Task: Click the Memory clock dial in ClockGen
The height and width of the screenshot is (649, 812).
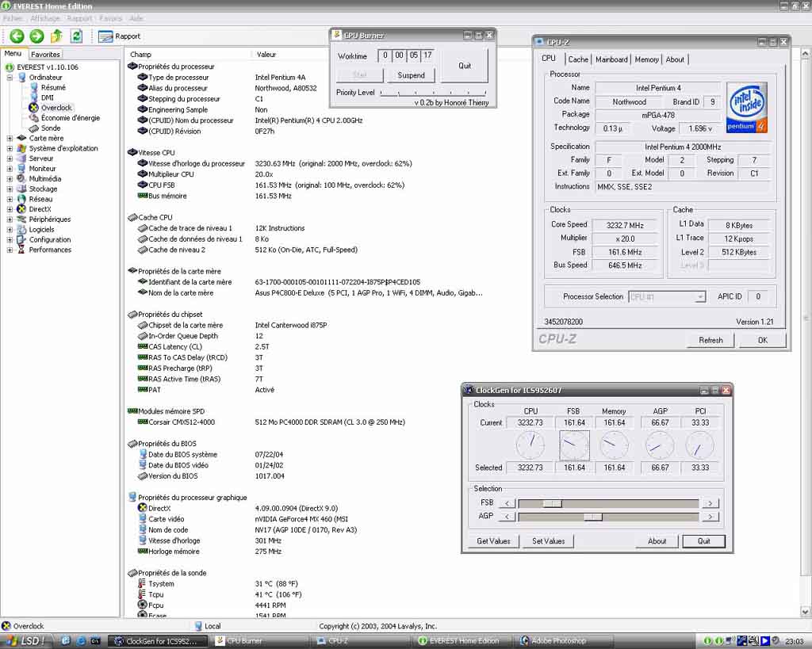Action: 615,445
